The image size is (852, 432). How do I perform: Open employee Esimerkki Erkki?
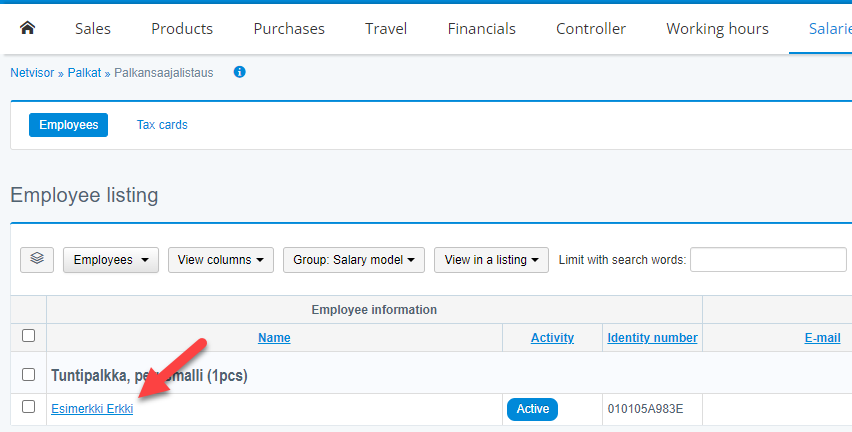(92, 409)
